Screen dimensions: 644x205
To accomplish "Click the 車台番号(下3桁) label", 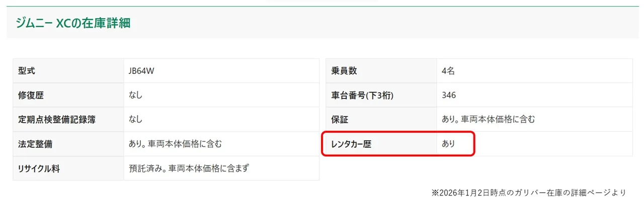I will point(362,95).
